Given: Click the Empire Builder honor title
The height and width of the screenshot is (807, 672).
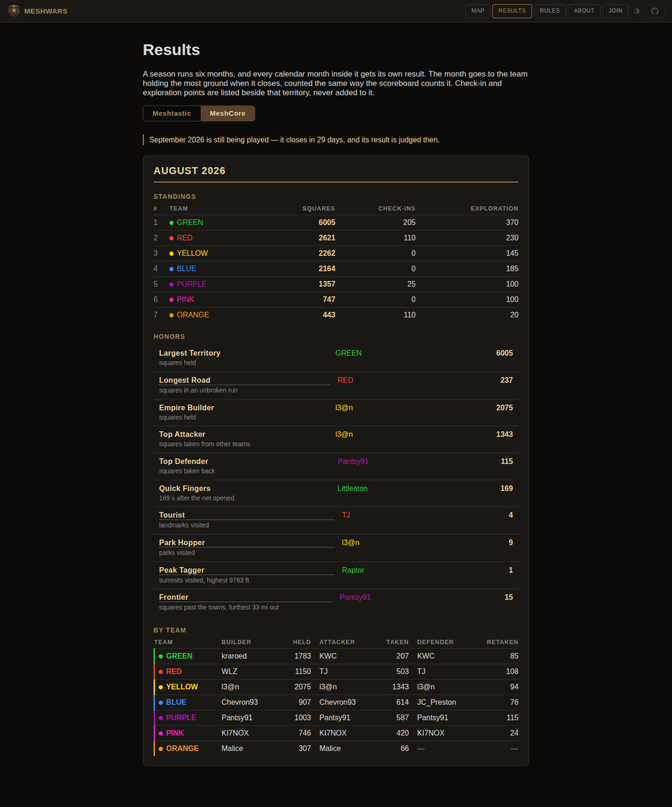Looking at the screenshot, I should coord(187,408).
